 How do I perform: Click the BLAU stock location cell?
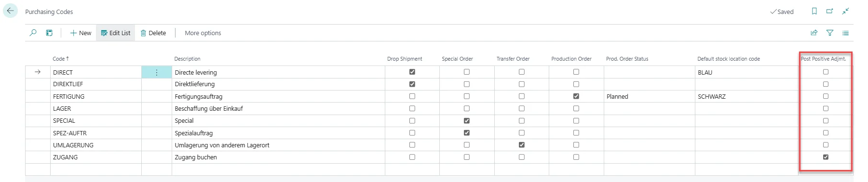click(746, 72)
